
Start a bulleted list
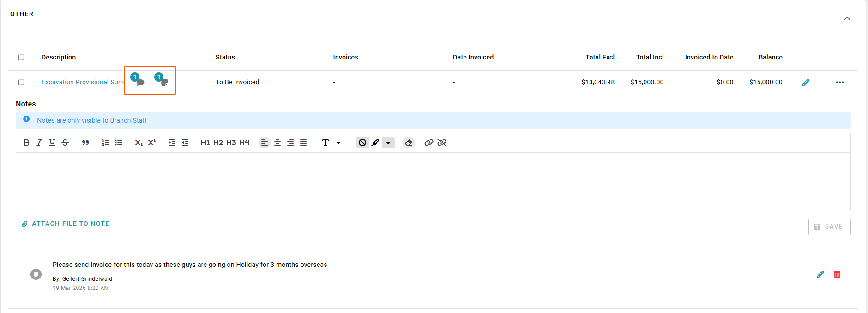click(x=119, y=142)
